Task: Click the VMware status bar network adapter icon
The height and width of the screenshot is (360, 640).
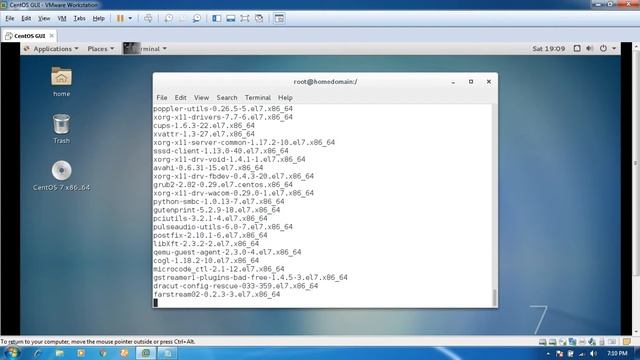Action: point(572,342)
